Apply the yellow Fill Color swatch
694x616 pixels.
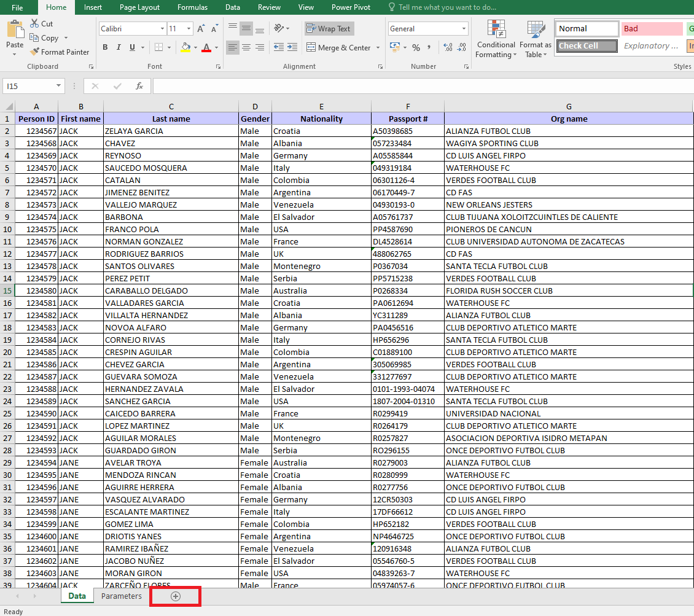click(x=186, y=48)
